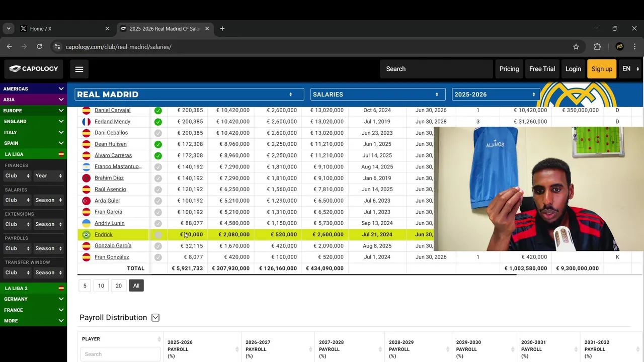
Task: Click the Ukraine flag beside Andriy Lunin
Action: click(x=87, y=223)
